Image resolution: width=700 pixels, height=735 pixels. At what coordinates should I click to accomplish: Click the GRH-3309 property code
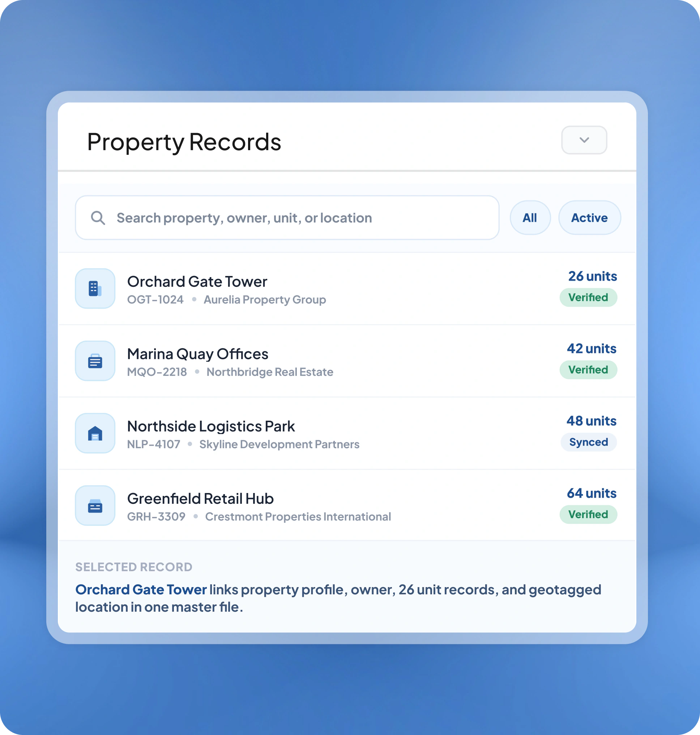[x=156, y=517]
